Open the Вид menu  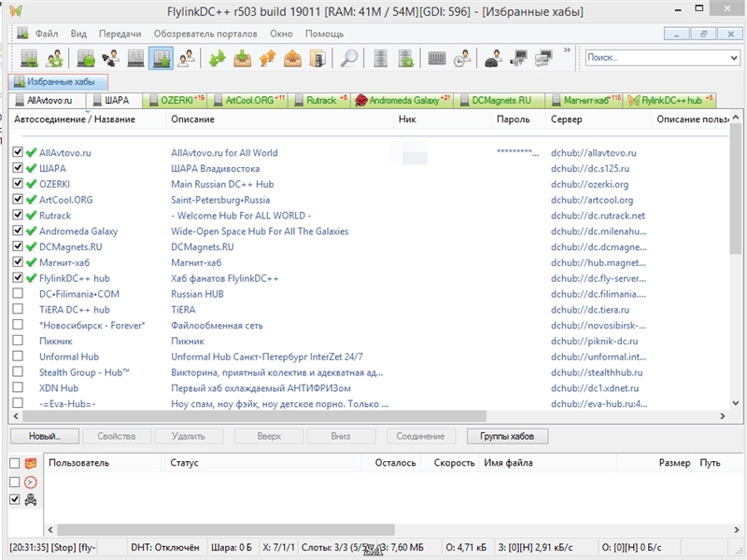coord(78,34)
